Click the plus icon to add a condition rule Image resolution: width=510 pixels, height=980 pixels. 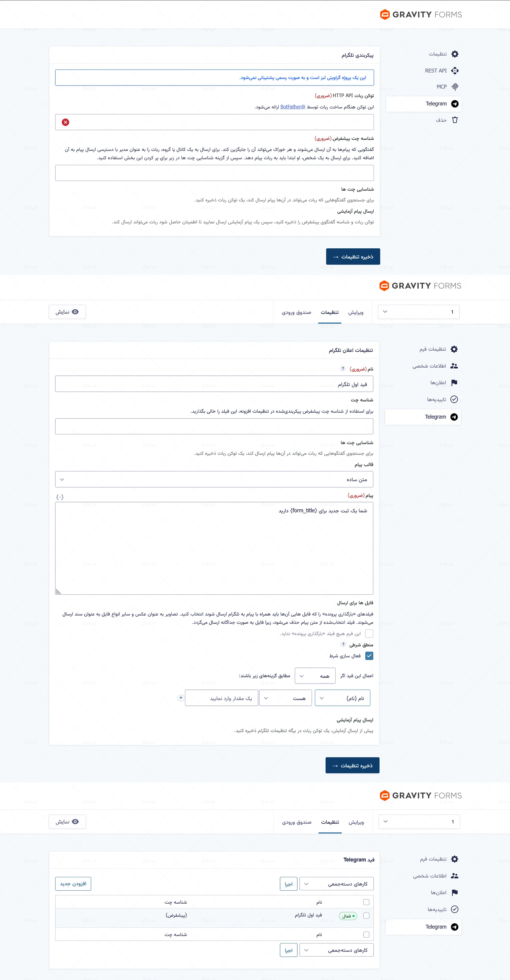click(181, 698)
